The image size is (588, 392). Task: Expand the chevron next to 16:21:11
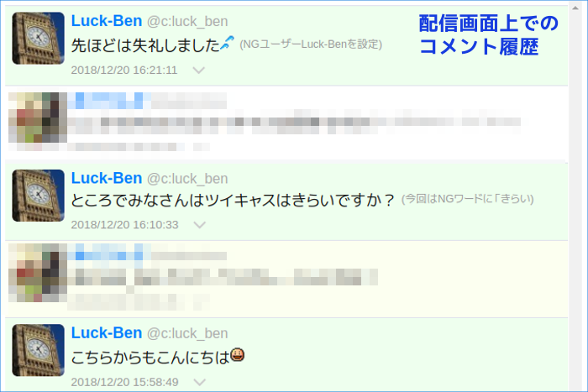(x=199, y=70)
